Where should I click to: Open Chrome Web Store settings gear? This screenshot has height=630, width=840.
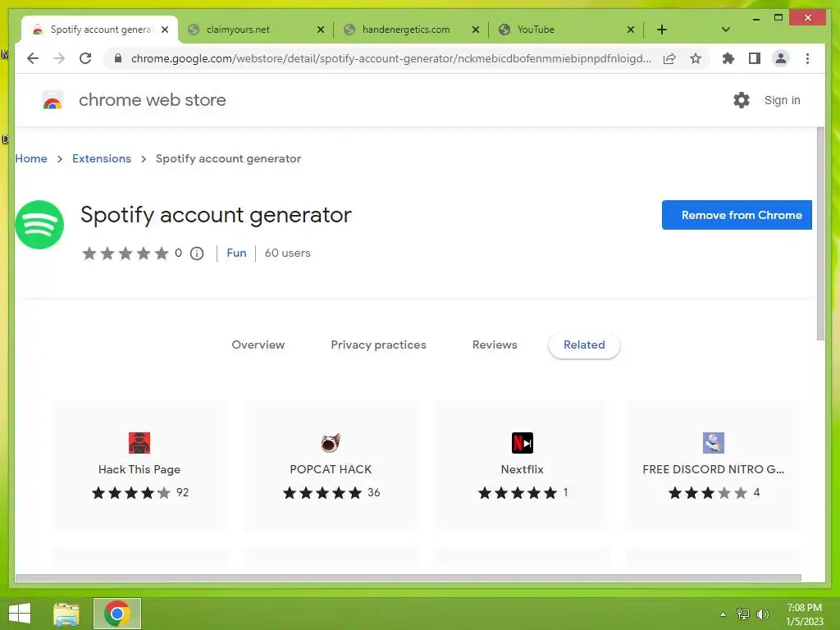click(742, 100)
